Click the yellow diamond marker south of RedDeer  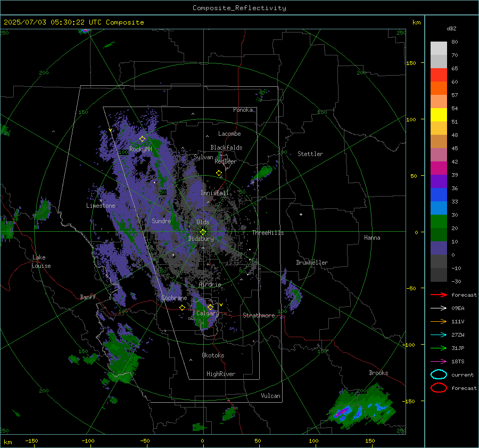point(219,173)
